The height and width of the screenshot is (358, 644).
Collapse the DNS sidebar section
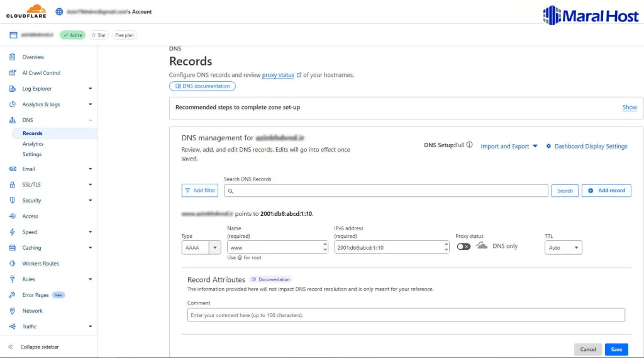pyautogui.click(x=91, y=120)
